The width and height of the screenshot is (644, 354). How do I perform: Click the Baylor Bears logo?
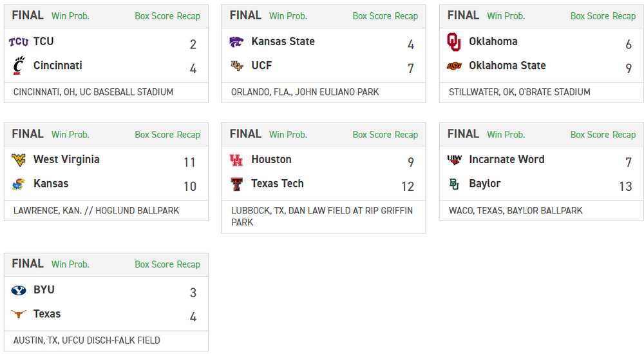454,184
